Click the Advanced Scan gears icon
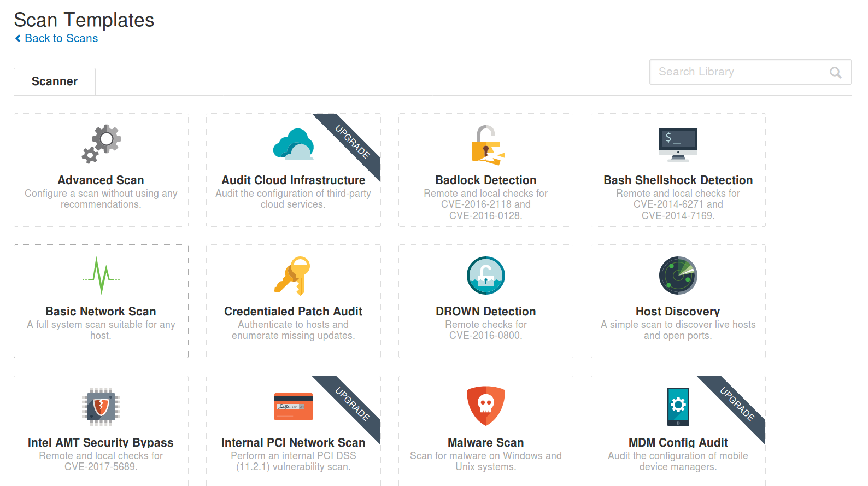 101,144
